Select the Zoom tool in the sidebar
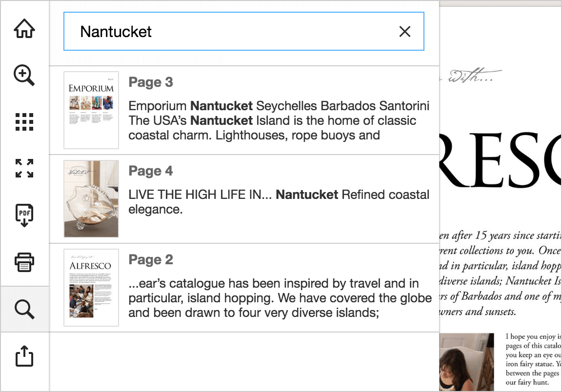 [24, 76]
